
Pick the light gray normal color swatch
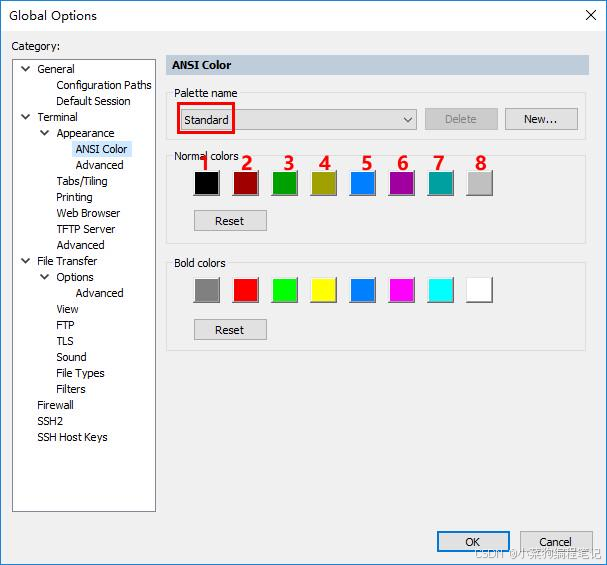coord(479,183)
